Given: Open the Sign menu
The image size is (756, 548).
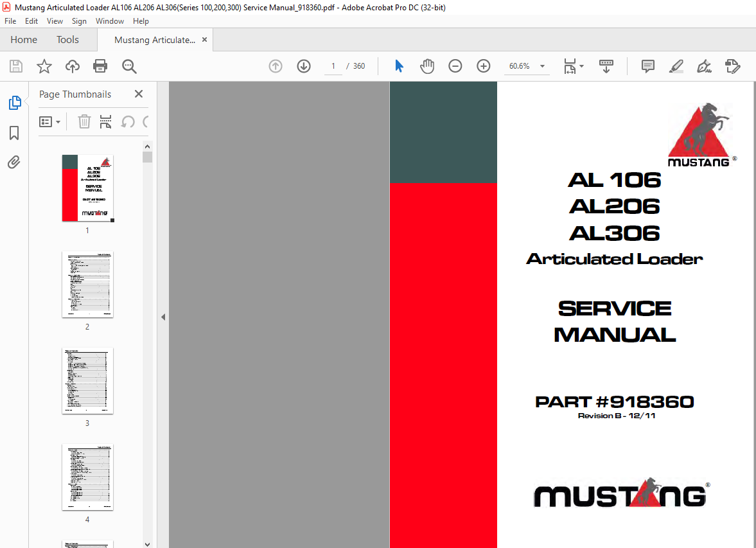Looking at the screenshot, I should coord(79,21).
